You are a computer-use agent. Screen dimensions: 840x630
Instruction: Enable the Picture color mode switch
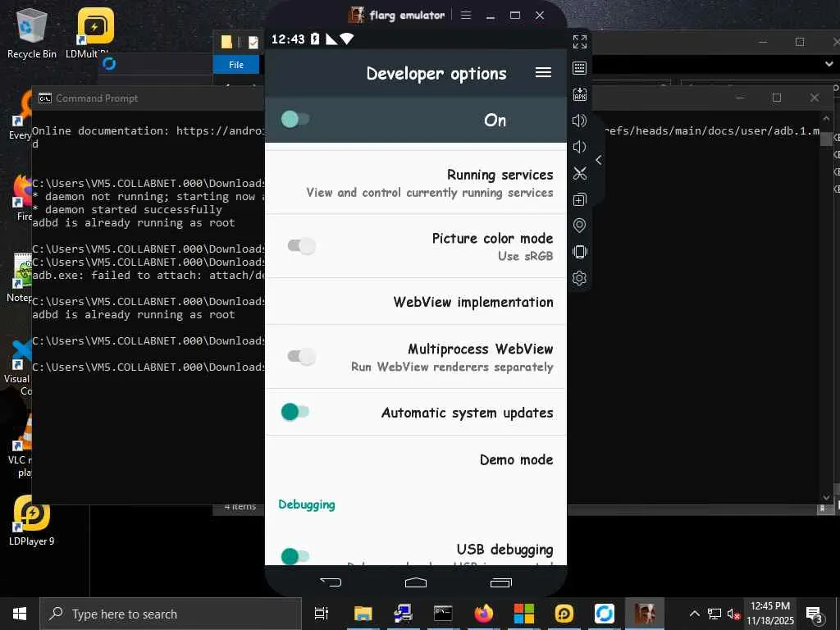(302, 246)
